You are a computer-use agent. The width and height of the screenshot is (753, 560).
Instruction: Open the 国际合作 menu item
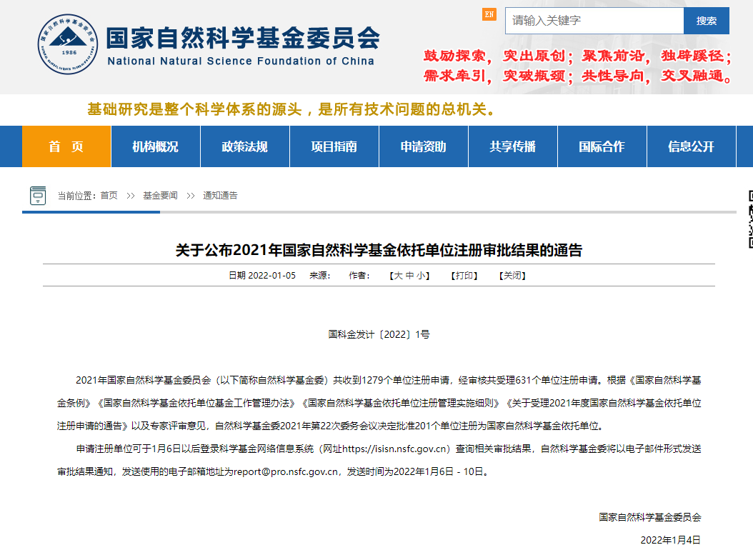602,146
